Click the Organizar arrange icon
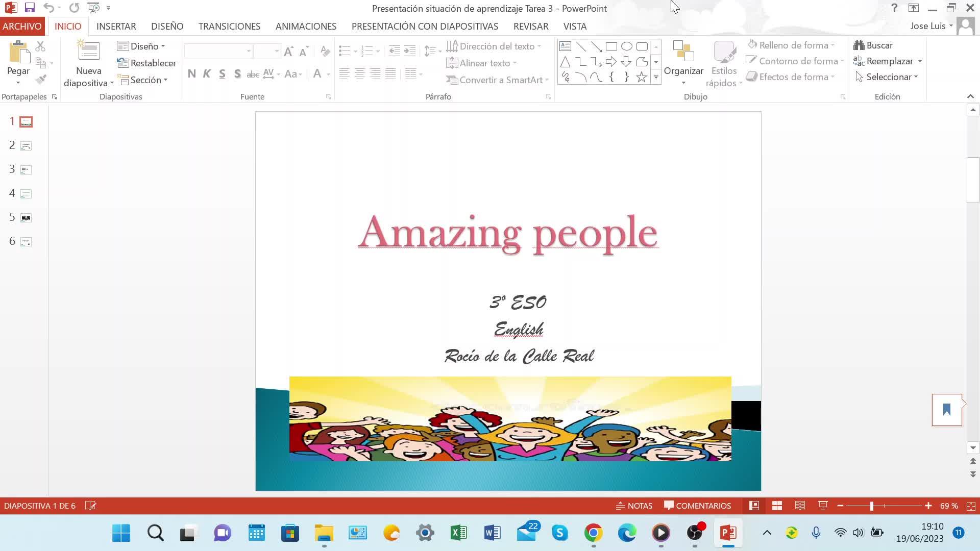The width and height of the screenshot is (980, 551). click(x=683, y=52)
